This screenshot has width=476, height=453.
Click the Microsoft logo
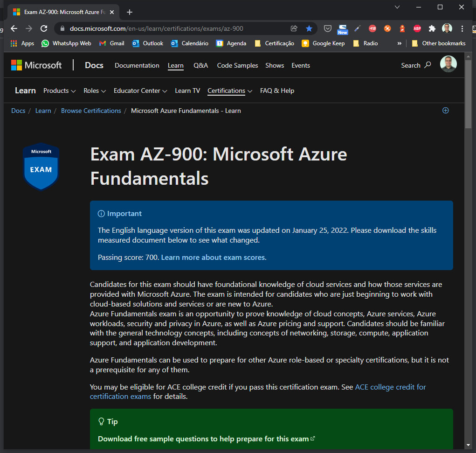pos(36,65)
